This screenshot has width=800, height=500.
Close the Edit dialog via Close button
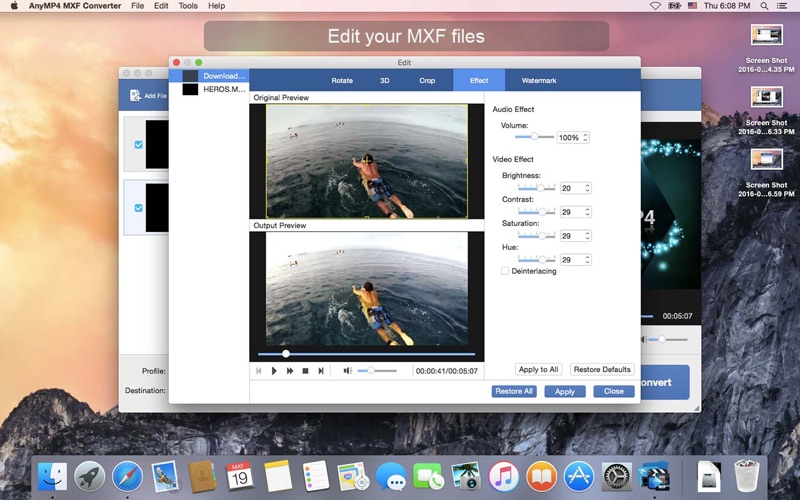(x=614, y=391)
